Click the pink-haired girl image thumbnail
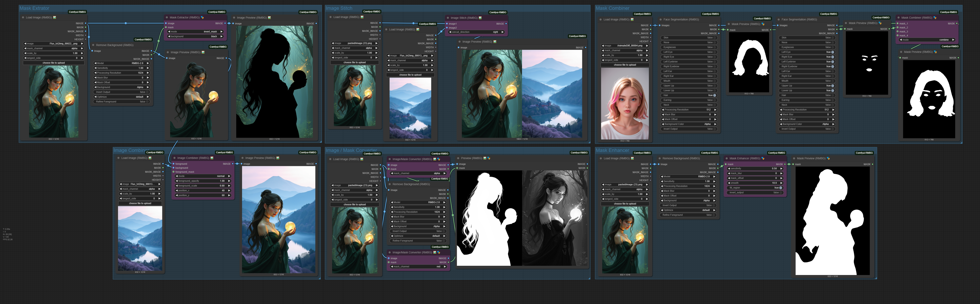Screen dimensions: 980x304 (625, 103)
